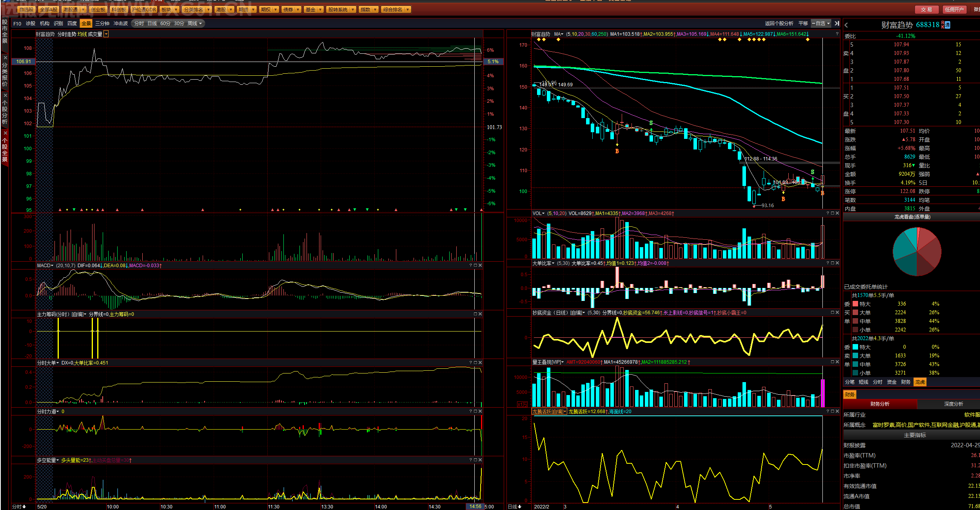Click the 龙虎看盘 pie chart
Screen dimensions: 980x510
(917, 251)
